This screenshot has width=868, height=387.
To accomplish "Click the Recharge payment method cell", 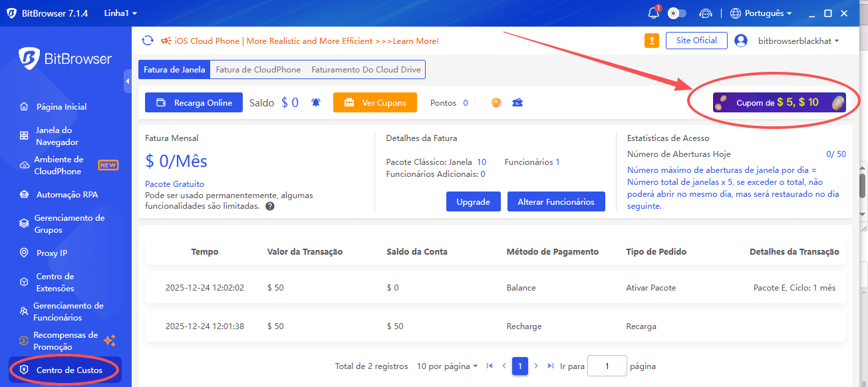I will point(524,326).
